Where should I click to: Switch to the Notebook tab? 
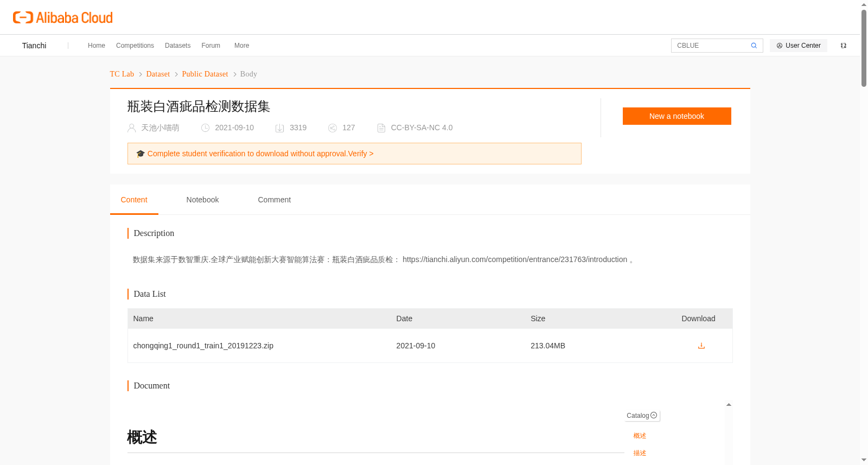[x=202, y=200]
